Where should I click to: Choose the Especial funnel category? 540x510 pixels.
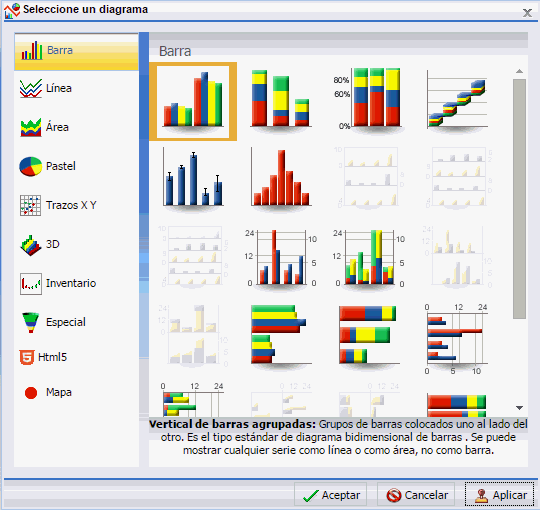[76, 322]
